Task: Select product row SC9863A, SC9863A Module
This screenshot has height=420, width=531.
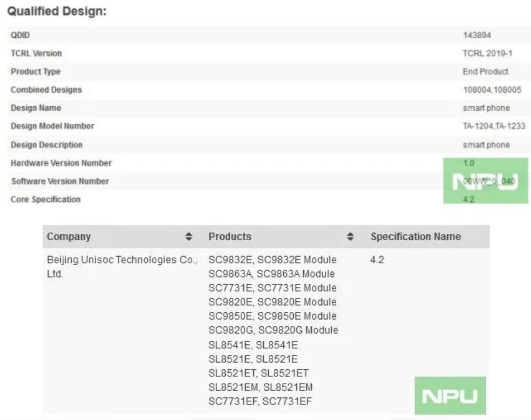Action: coord(272,274)
